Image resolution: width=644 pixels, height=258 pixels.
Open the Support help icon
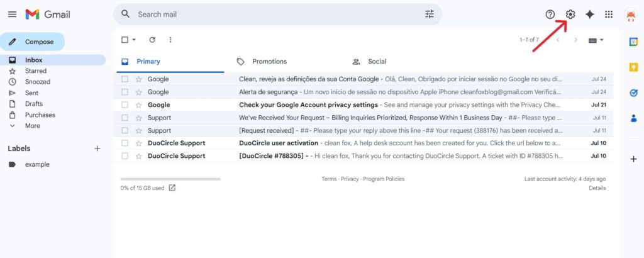point(550,14)
